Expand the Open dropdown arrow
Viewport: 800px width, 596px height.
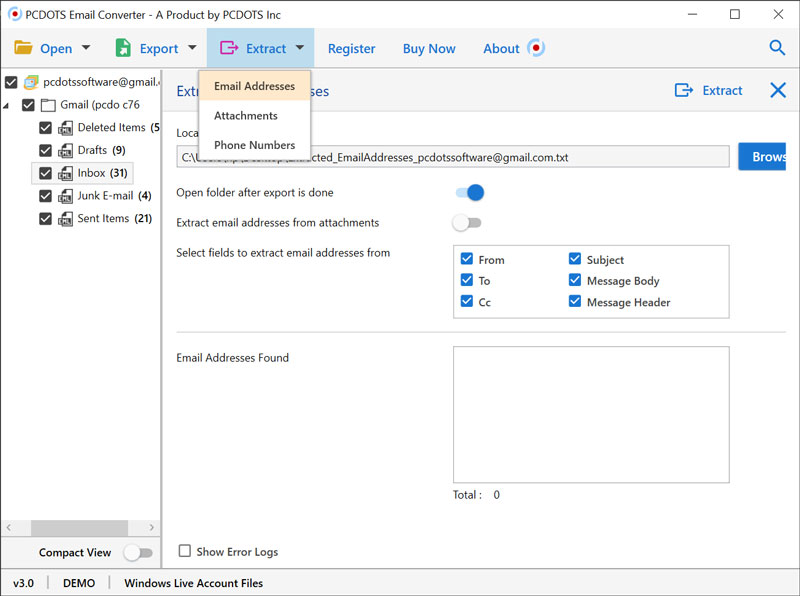86,47
